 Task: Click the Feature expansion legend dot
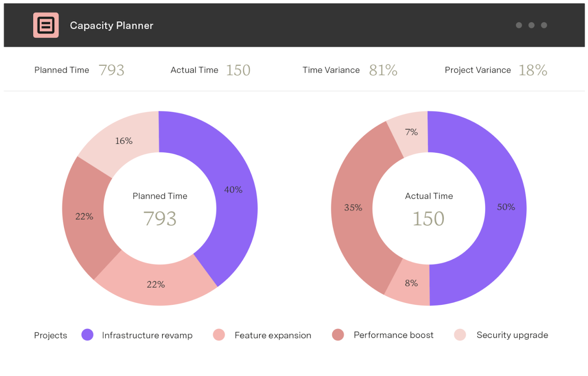coord(219,335)
